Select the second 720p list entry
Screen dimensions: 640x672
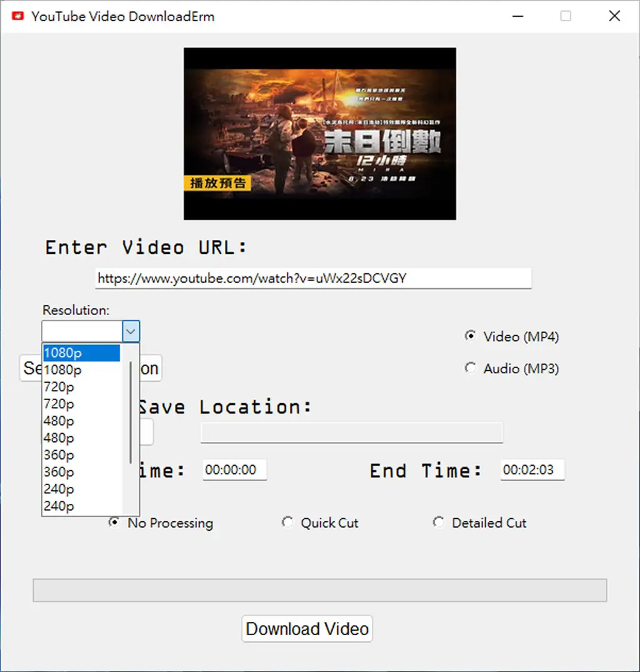(x=81, y=404)
